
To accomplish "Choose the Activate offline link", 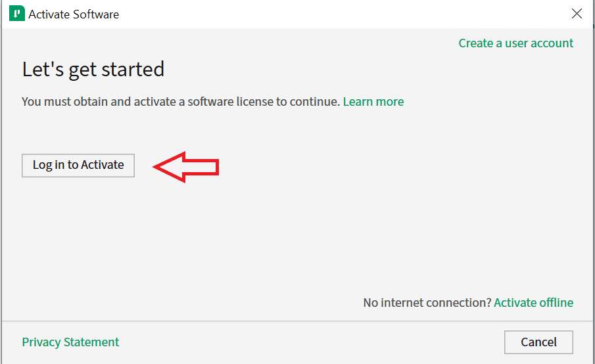I will [x=533, y=303].
